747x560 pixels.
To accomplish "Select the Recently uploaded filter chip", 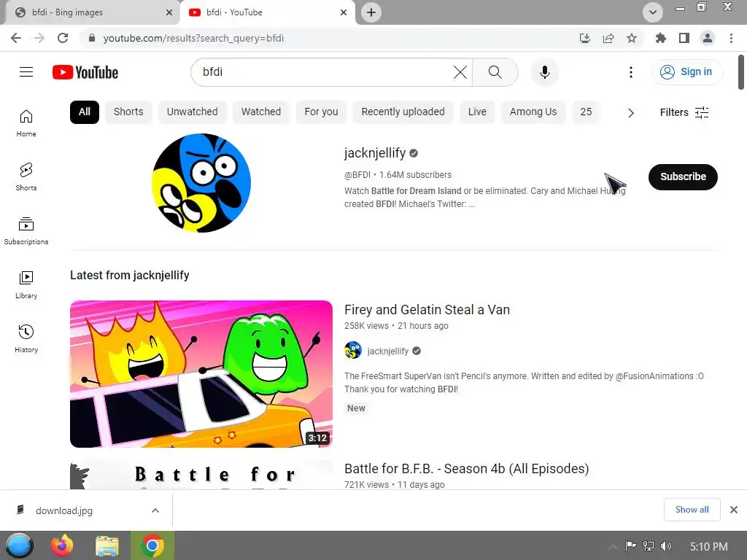I will (403, 112).
